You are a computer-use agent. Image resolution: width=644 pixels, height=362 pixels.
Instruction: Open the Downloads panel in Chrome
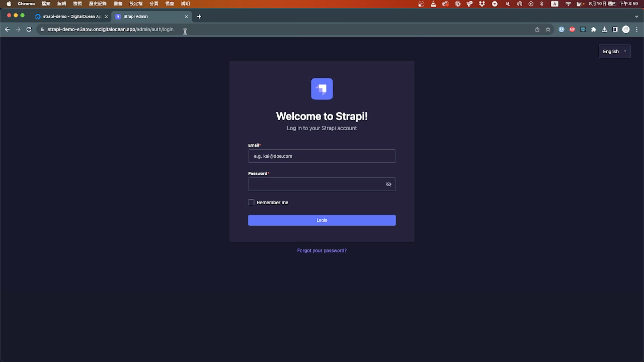[604, 29]
